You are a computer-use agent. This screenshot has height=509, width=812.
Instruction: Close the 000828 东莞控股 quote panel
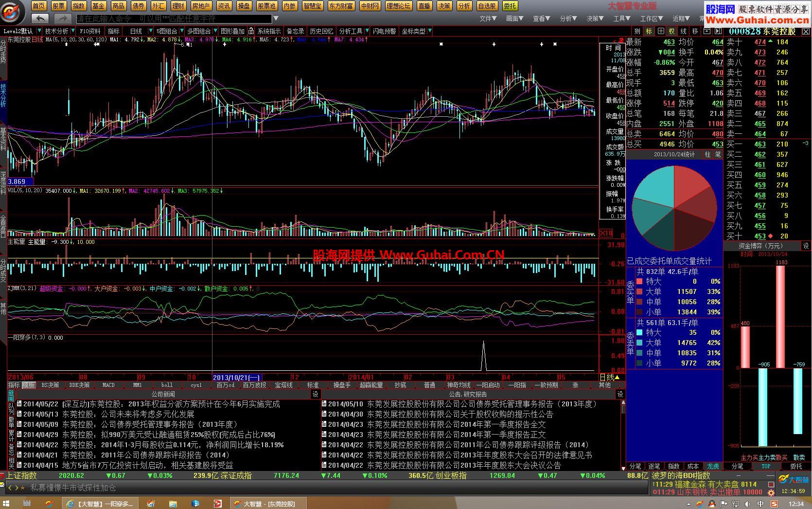[806, 31]
